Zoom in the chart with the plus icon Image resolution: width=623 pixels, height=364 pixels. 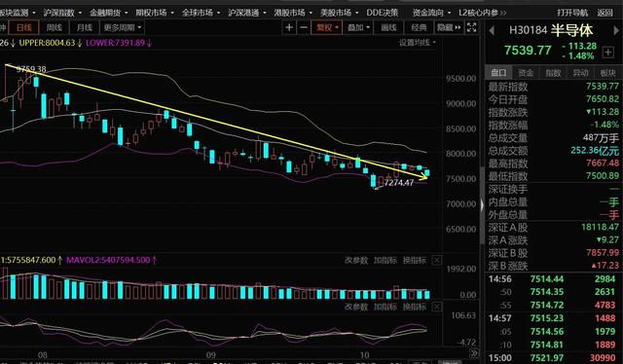pyautogui.click(x=289, y=27)
